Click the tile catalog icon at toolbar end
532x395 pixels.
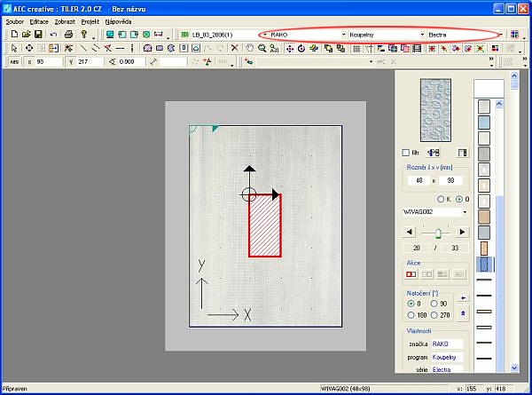tap(514, 35)
